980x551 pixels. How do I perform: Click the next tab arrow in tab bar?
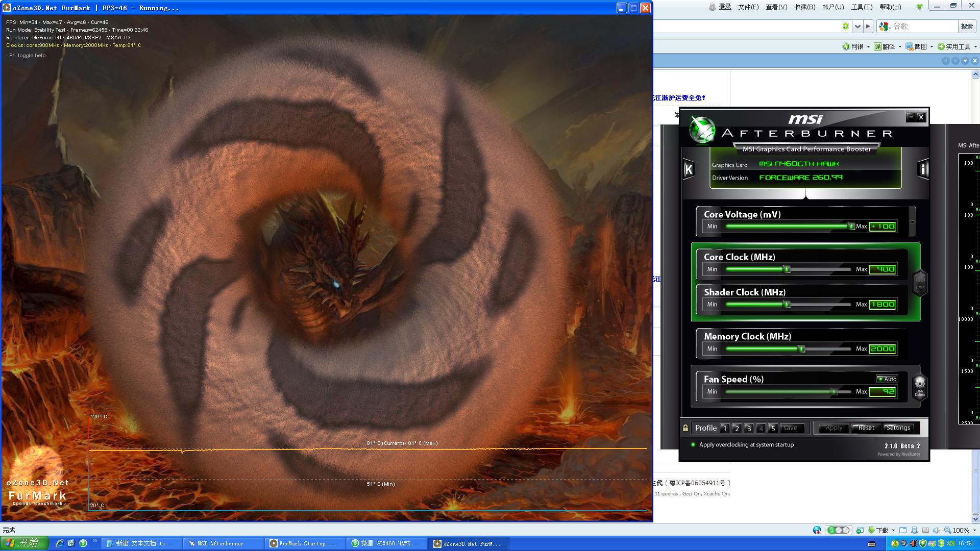955,61
